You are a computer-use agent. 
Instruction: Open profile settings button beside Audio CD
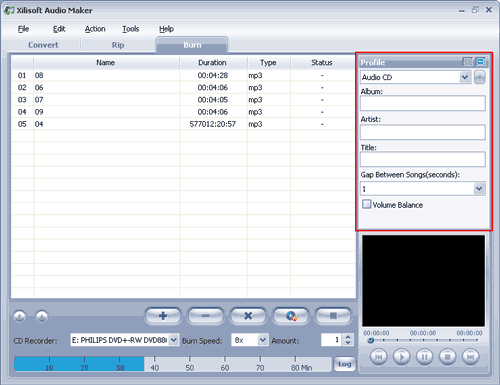click(x=480, y=77)
